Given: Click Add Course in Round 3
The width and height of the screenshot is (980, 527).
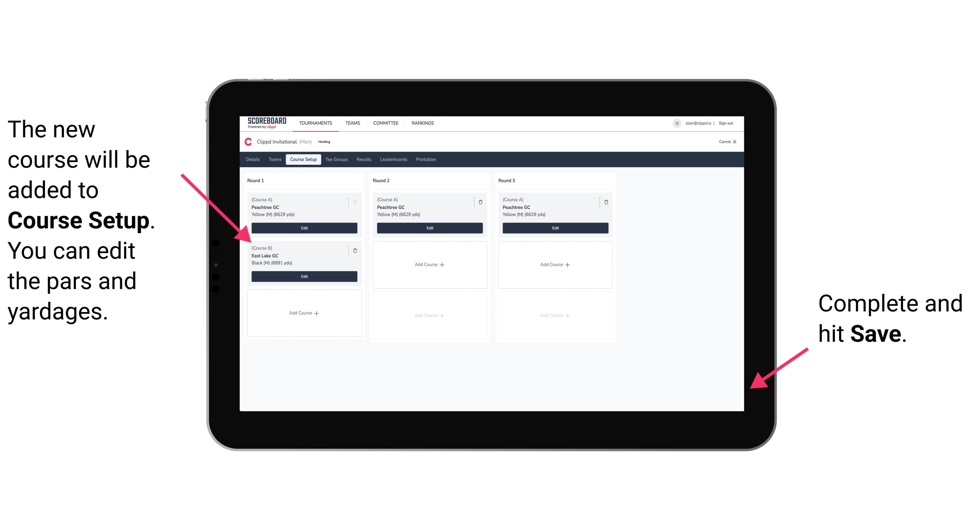Looking at the screenshot, I should (x=555, y=264).
